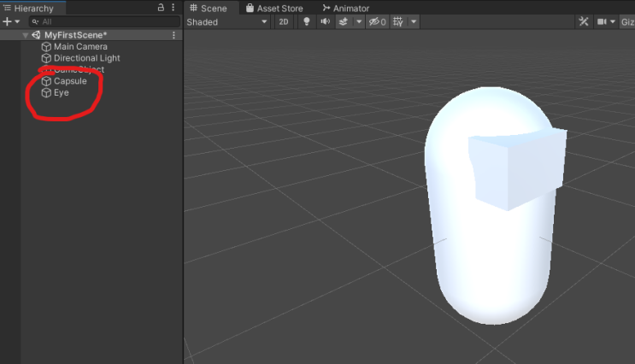Open the Hierarchy create plus menu
This screenshot has height=364, width=635.
tap(10, 21)
